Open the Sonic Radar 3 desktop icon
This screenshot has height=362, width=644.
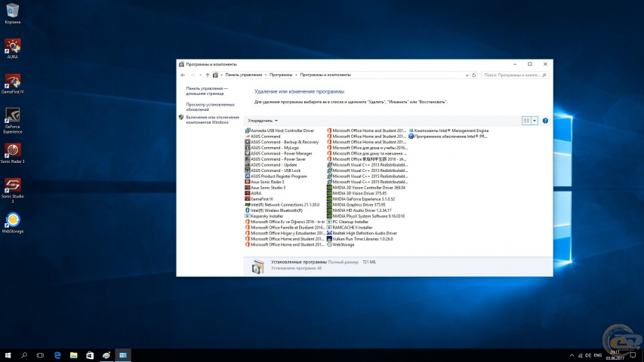(12, 154)
